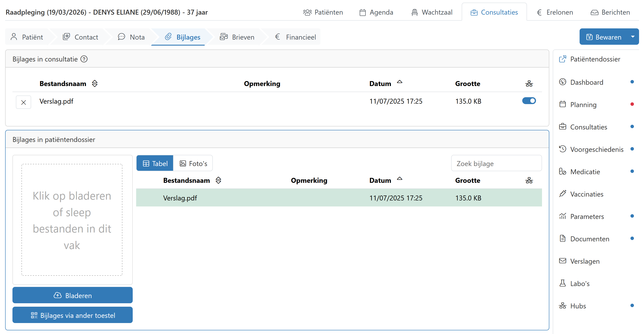Switch to Tabel view
The height and width of the screenshot is (334, 644).
pyautogui.click(x=155, y=163)
